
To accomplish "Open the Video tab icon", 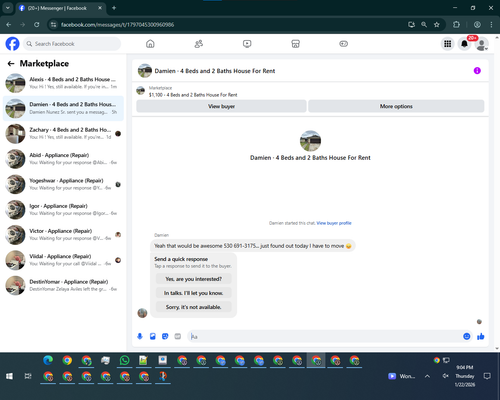I will point(247,44).
